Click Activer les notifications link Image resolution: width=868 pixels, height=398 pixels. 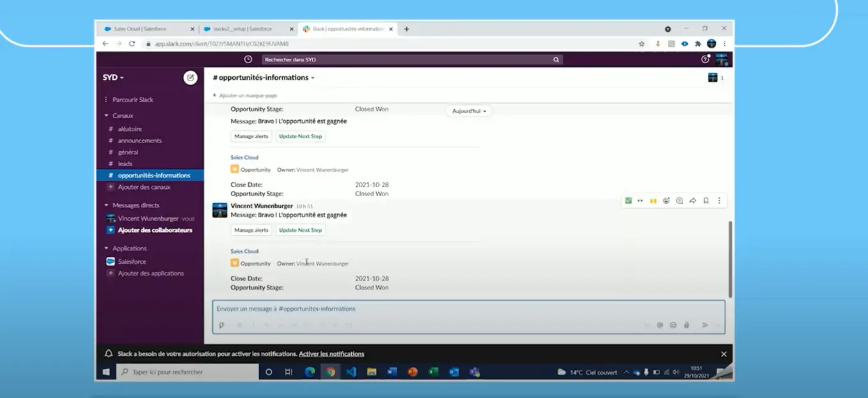pyautogui.click(x=331, y=354)
